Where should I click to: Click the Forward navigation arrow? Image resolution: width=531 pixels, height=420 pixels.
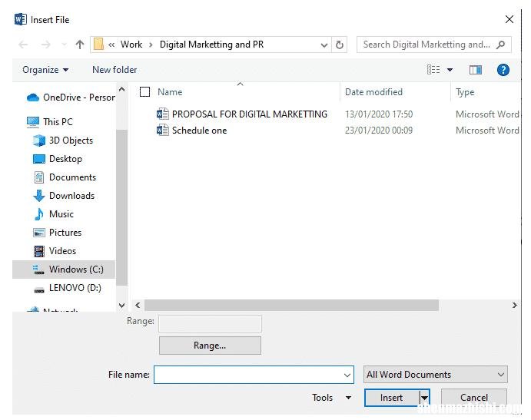point(45,45)
